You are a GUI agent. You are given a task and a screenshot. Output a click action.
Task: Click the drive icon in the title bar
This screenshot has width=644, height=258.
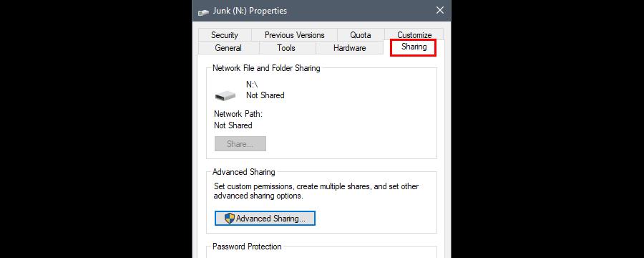point(203,12)
